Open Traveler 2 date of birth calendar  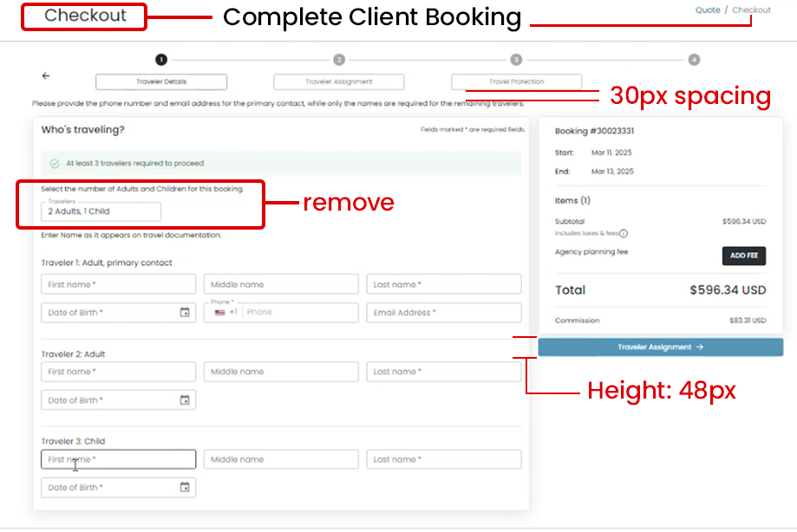[185, 400]
